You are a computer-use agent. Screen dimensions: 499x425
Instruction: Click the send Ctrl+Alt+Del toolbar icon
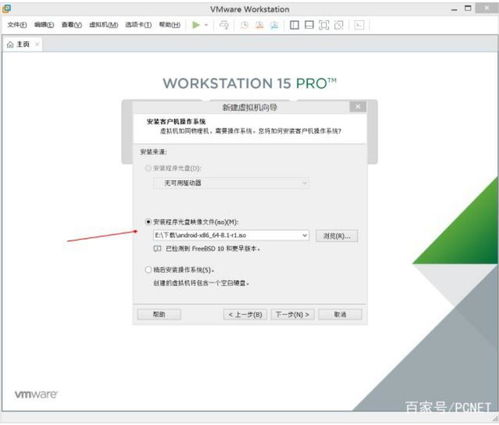pyautogui.click(x=224, y=25)
